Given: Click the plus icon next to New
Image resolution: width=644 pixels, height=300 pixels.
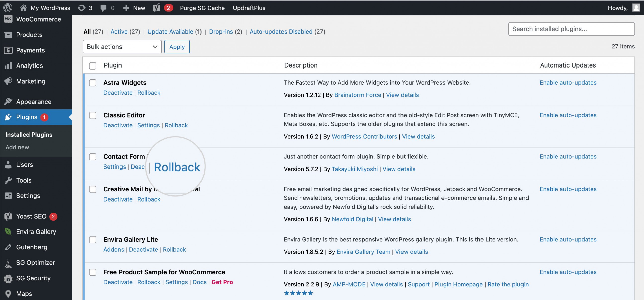Looking at the screenshot, I should [126, 8].
